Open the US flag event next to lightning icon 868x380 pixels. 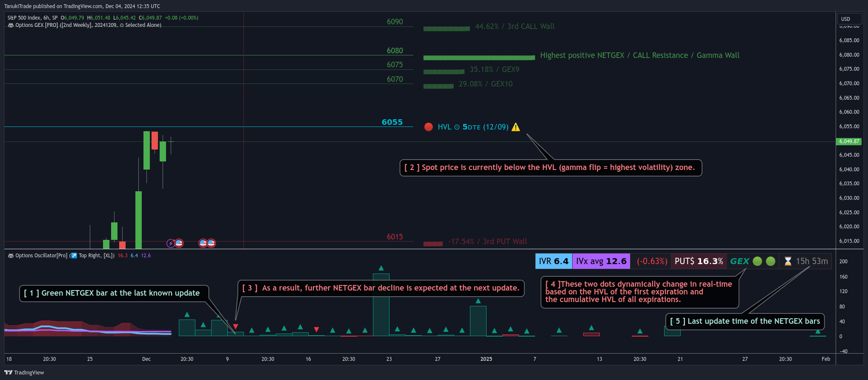tap(179, 243)
